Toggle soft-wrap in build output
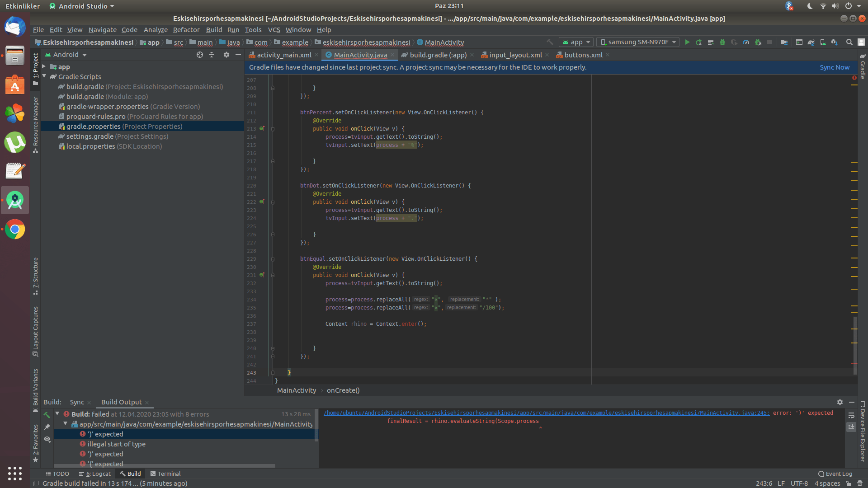This screenshot has height=488, width=868. tap(851, 415)
